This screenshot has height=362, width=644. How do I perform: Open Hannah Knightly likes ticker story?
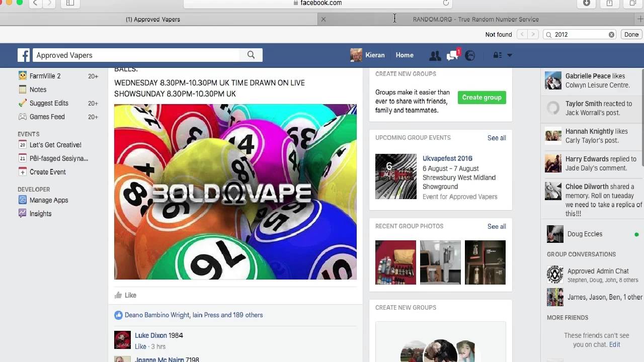coord(592,136)
